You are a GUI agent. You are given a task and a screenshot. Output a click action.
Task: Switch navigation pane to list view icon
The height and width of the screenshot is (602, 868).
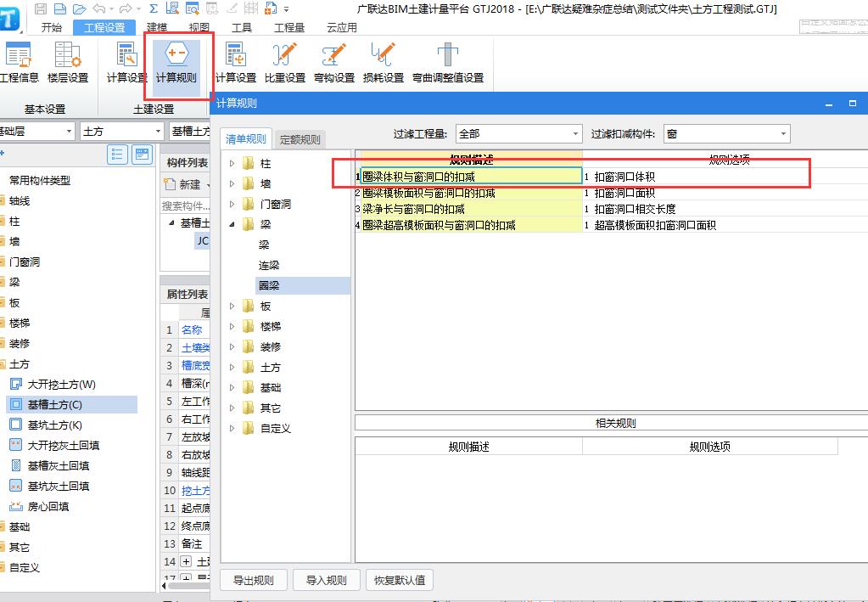117,155
